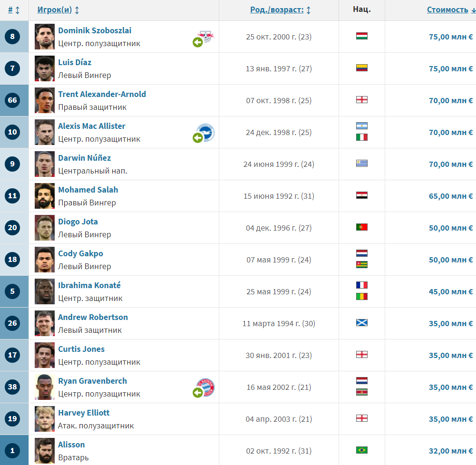This screenshot has width=476, height=465.
Task: Open Cody Gakpo player profile
Action: click(80, 254)
